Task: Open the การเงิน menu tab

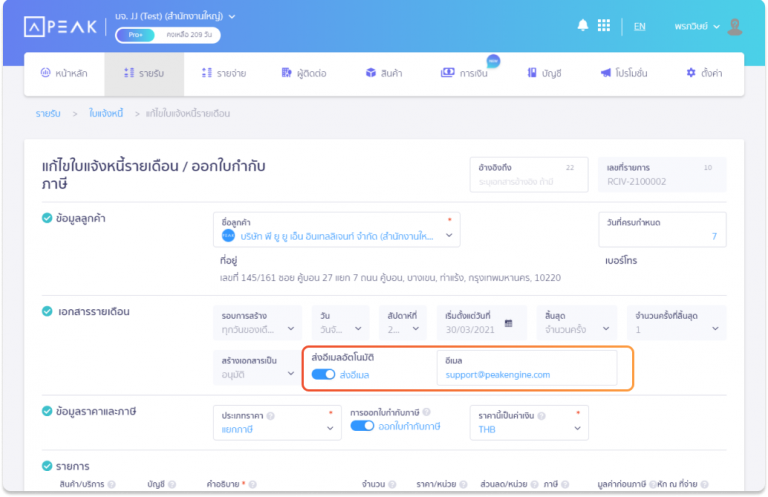Action: (464, 73)
